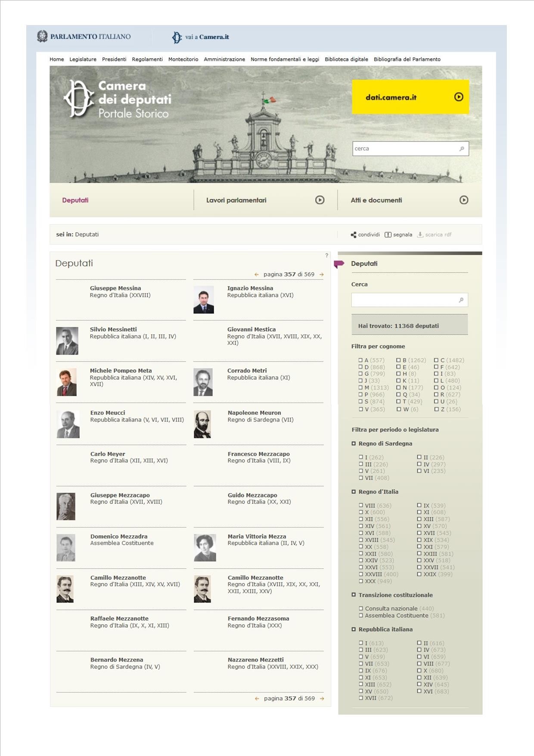Screen dimensions: 534x756
Task: Click the magnifier icon in sidebar Cerca field
Action: click(461, 300)
